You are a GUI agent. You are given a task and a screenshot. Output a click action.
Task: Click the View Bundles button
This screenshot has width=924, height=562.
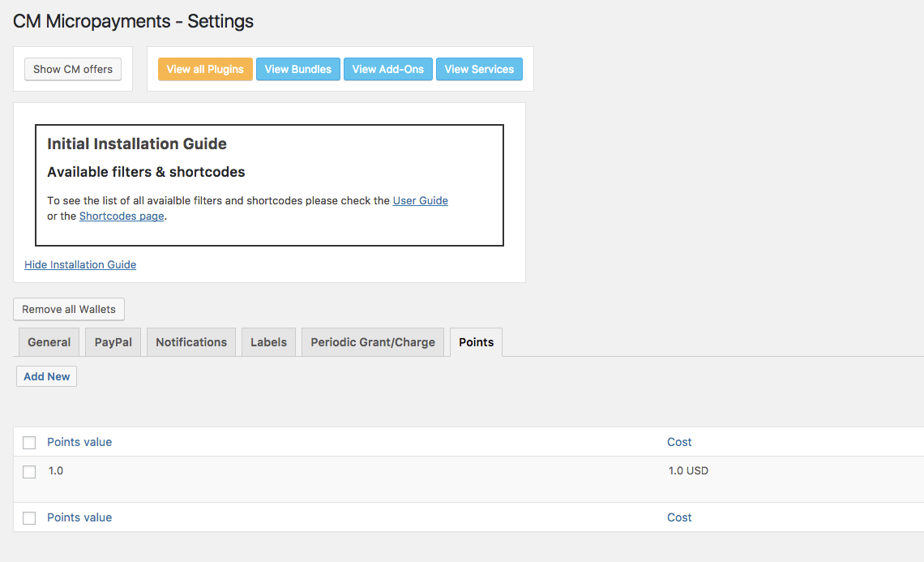[297, 69]
